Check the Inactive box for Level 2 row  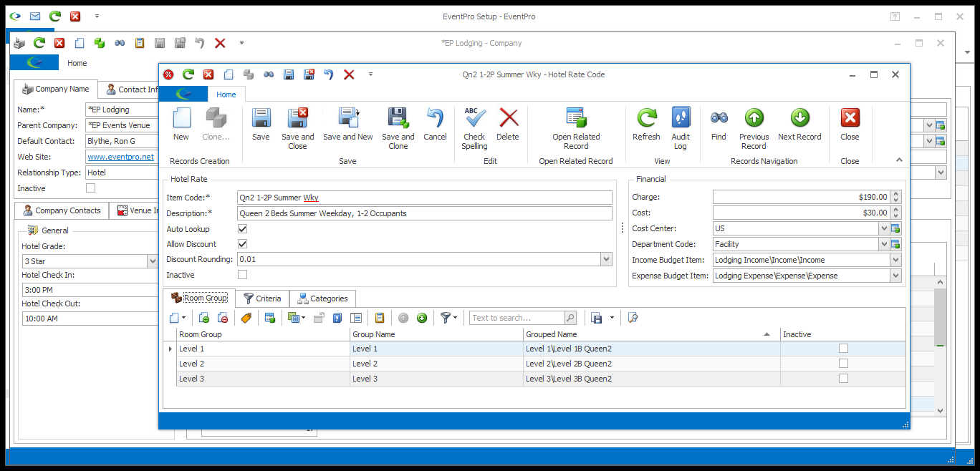pos(843,364)
